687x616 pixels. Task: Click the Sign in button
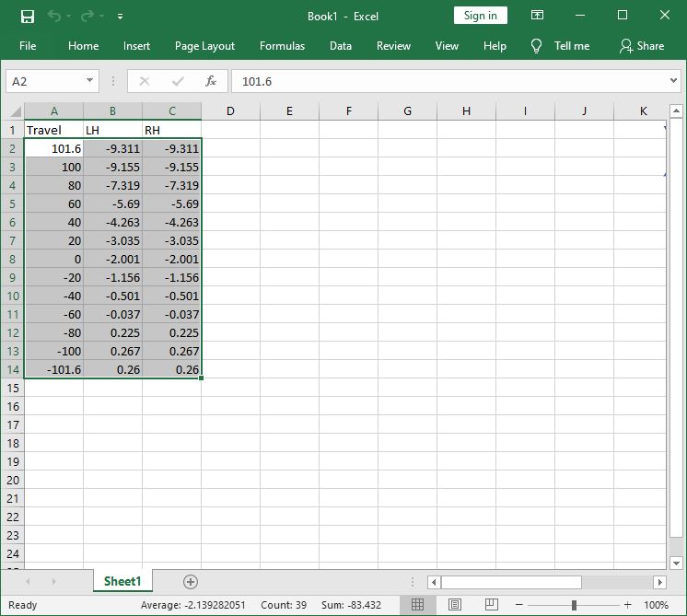coord(481,16)
